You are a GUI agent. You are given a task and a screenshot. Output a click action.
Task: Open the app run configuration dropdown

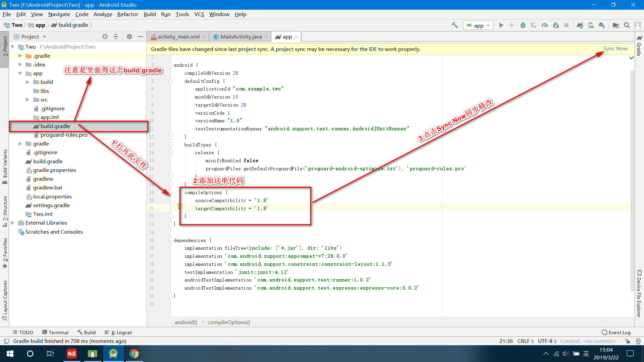tap(478, 25)
